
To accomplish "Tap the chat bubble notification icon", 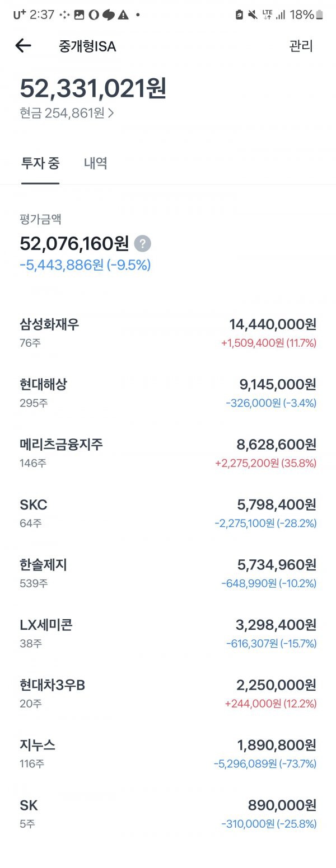I will pyautogui.click(x=109, y=15).
